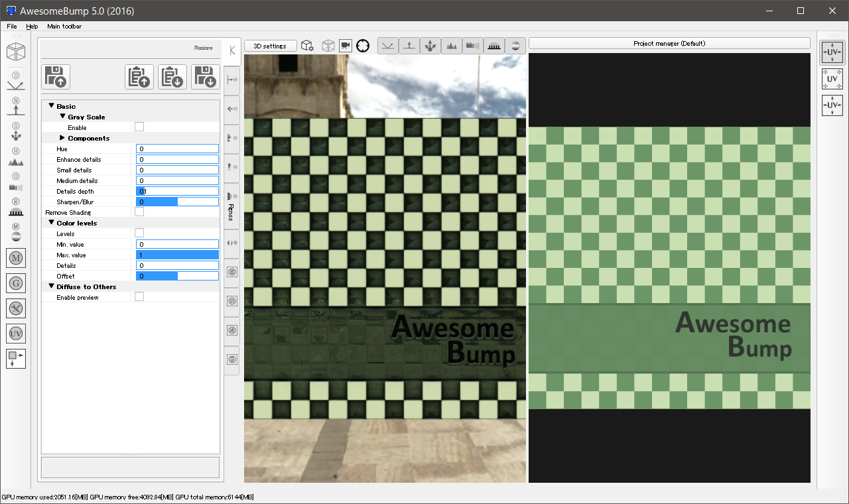Collapse the Gray Scale group

click(x=62, y=117)
